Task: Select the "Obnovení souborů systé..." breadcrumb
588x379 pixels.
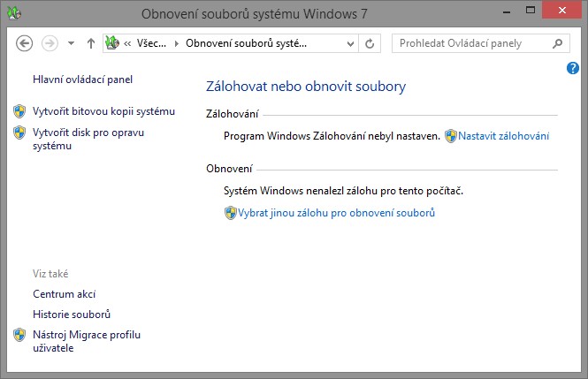Action: click(246, 42)
